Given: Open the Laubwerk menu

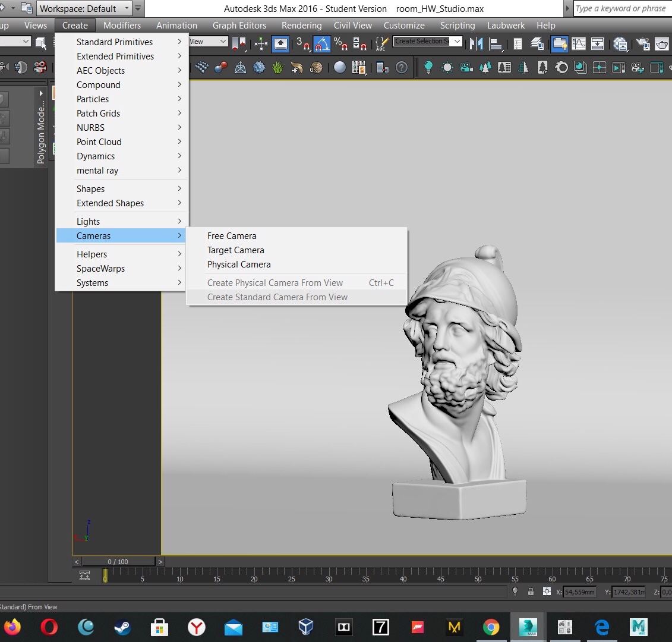Looking at the screenshot, I should click(506, 26).
